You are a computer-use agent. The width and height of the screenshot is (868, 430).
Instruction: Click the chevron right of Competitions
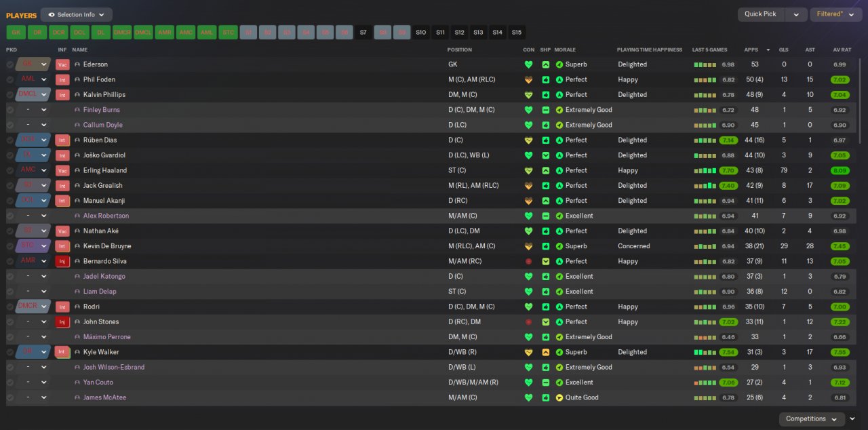coord(852,419)
